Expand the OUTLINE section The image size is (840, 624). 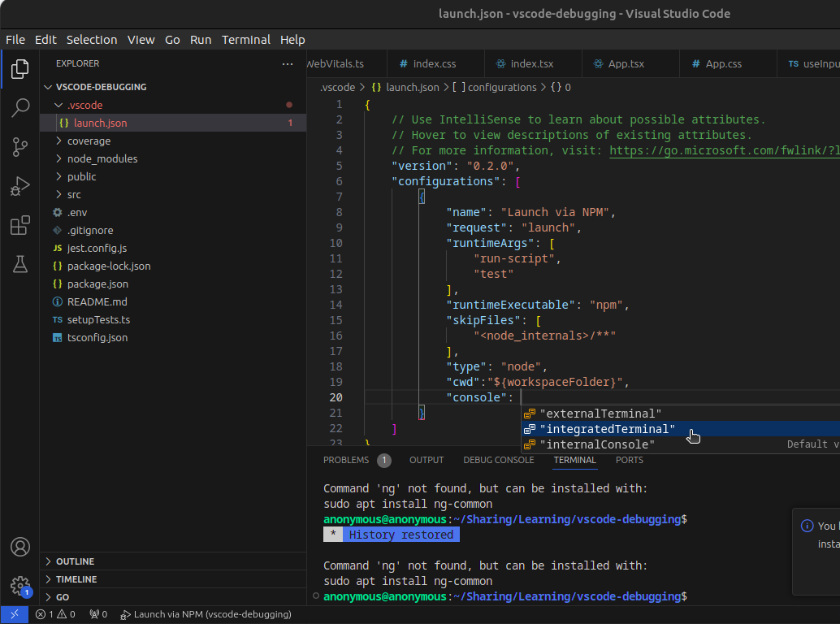75,561
